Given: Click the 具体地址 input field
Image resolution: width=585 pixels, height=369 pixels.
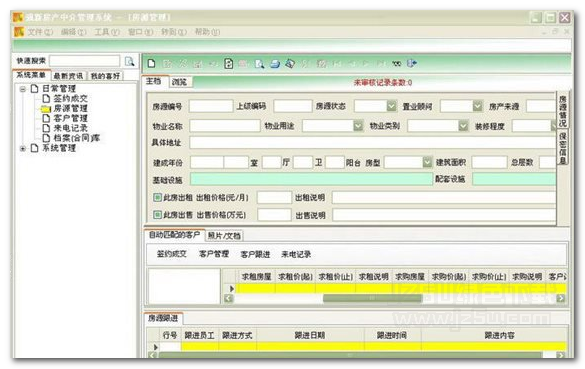Looking at the screenshot, I should 373,143.
